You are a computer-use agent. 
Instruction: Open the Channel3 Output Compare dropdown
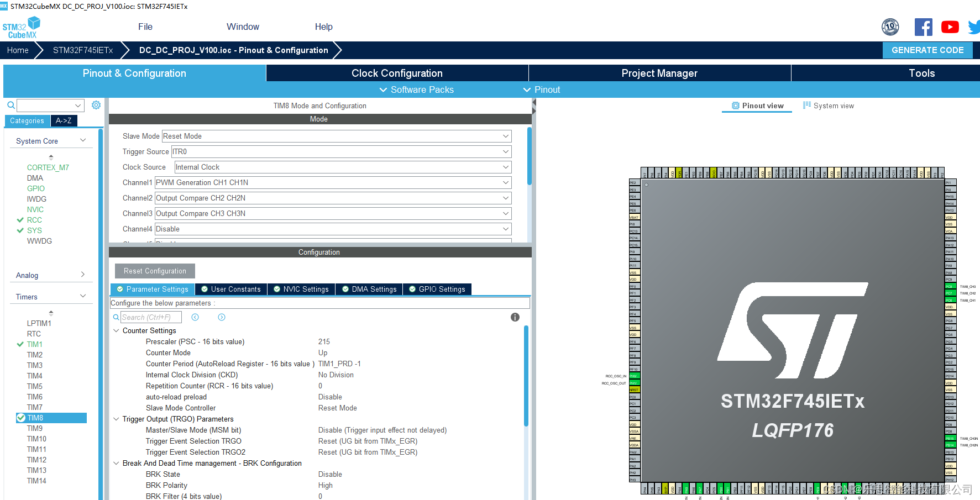(x=333, y=213)
